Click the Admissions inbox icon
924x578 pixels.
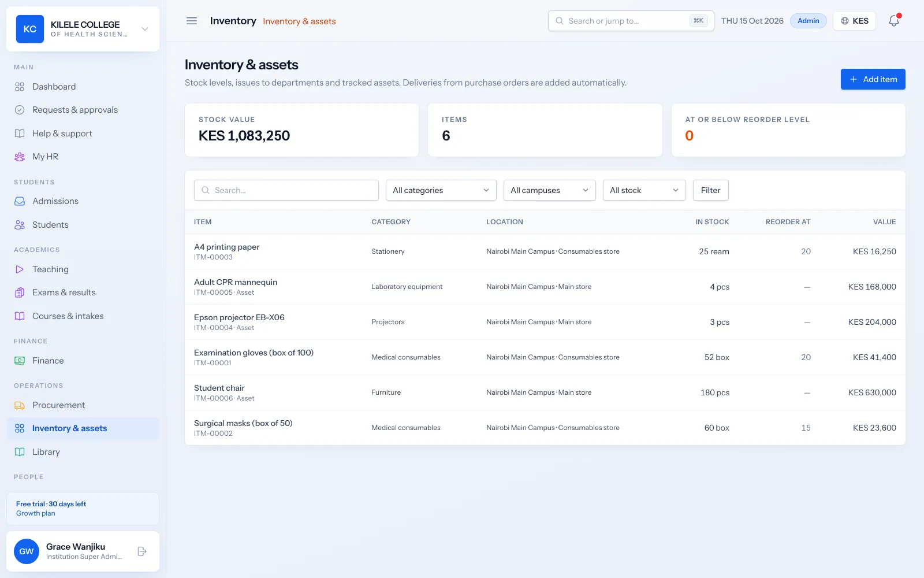tap(20, 201)
